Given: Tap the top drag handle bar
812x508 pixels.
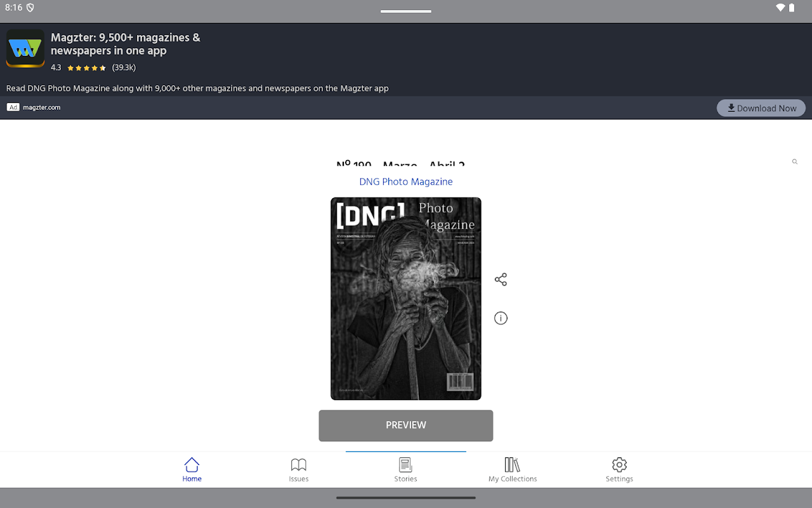Looking at the screenshot, I should click(406, 11).
